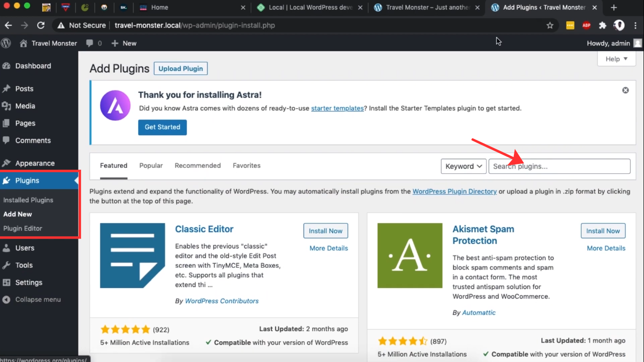Switch to the pinned SK. tab
Image resolution: width=644 pixels, height=362 pixels.
click(124, 8)
